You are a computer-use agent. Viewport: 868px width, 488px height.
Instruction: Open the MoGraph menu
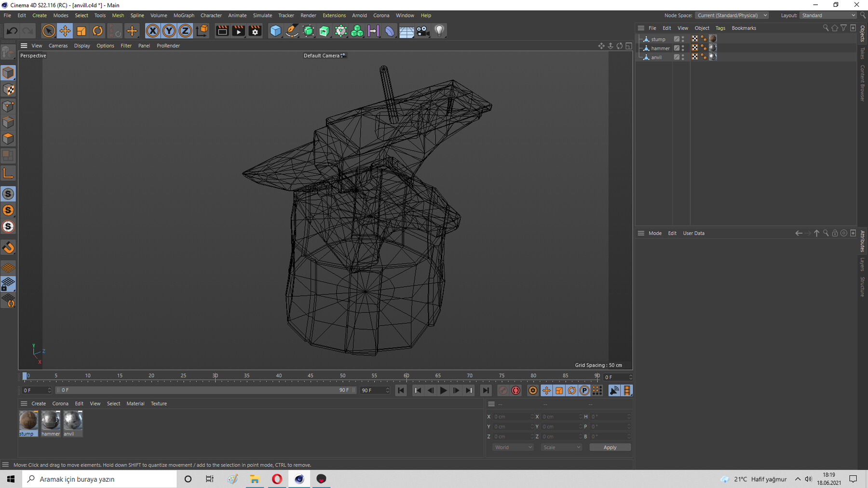point(184,15)
